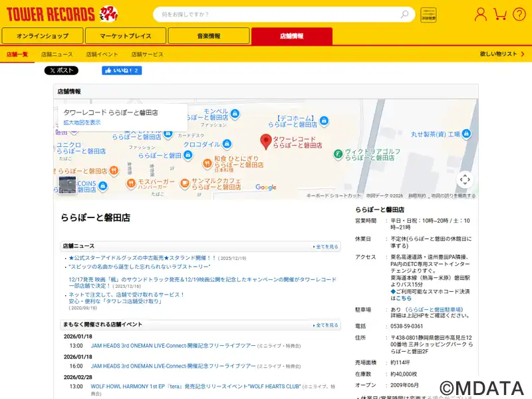Click the X post share button
The height and width of the screenshot is (399, 532).
click(61, 70)
